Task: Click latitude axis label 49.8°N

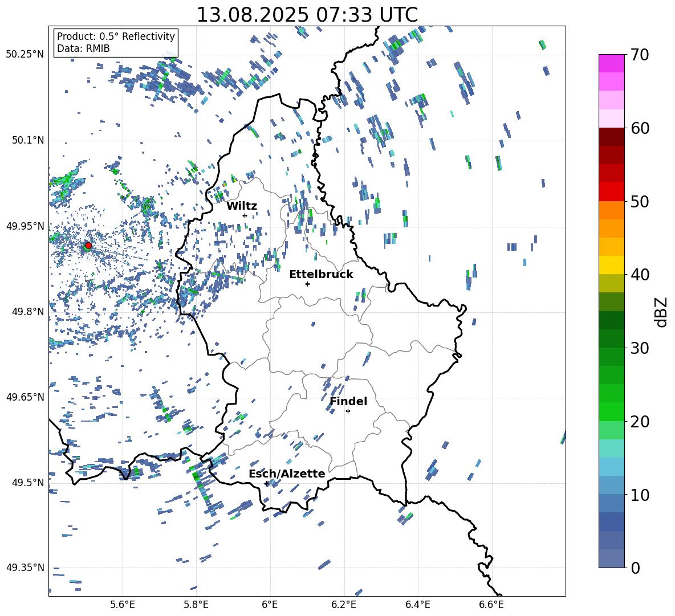Action: [28, 311]
